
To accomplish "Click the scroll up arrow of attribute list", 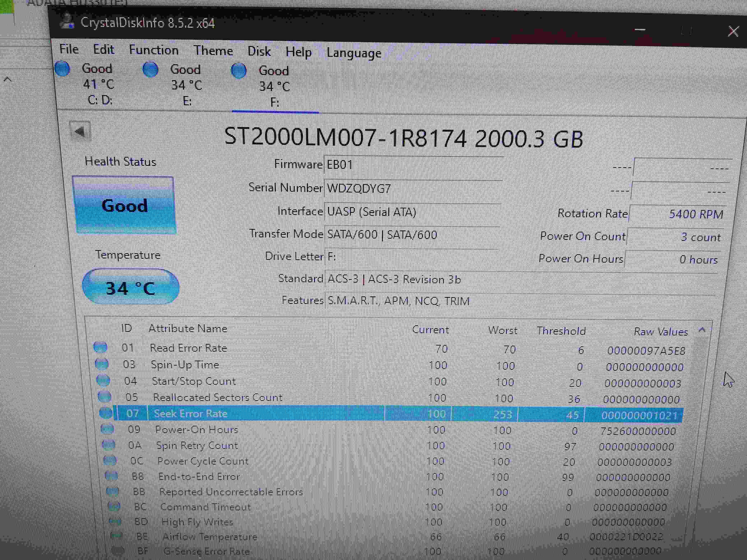I will click(x=702, y=330).
